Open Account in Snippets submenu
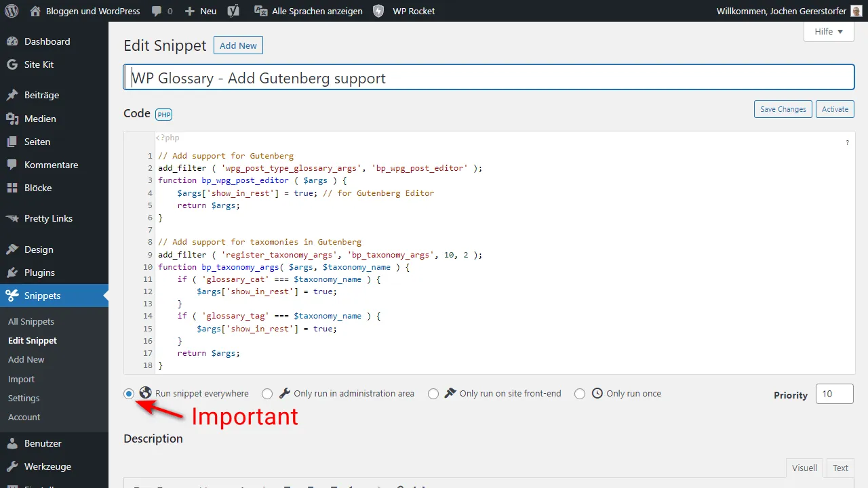This screenshot has height=488, width=868. tap(24, 417)
